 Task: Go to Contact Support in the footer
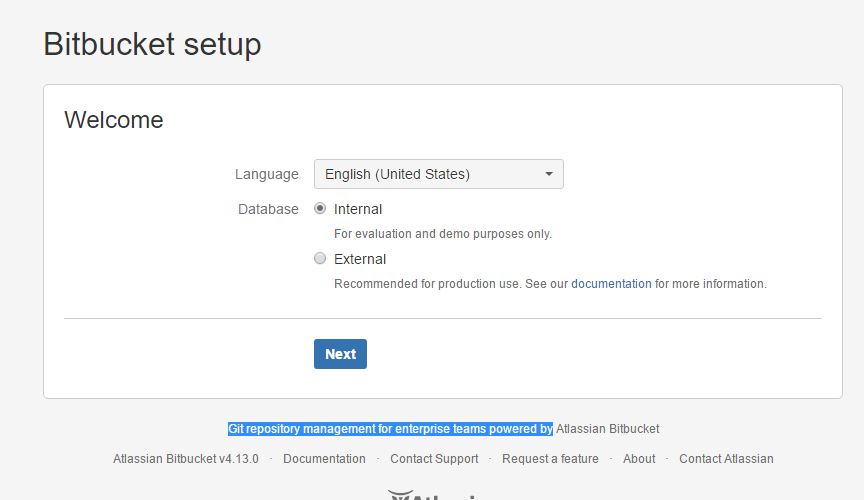click(x=434, y=459)
